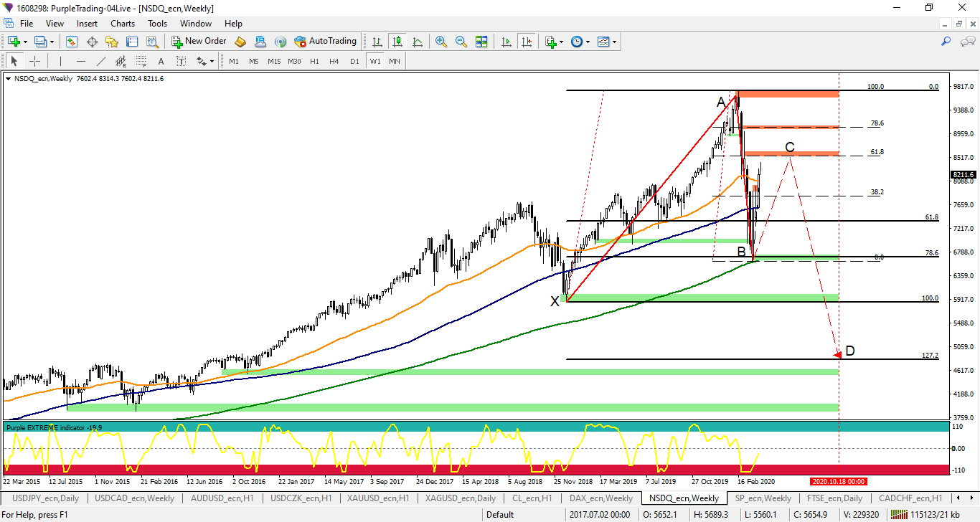This screenshot has width=980, height=522.
Task: Select the arrow Cursor tool
Action: pos(14,61)
